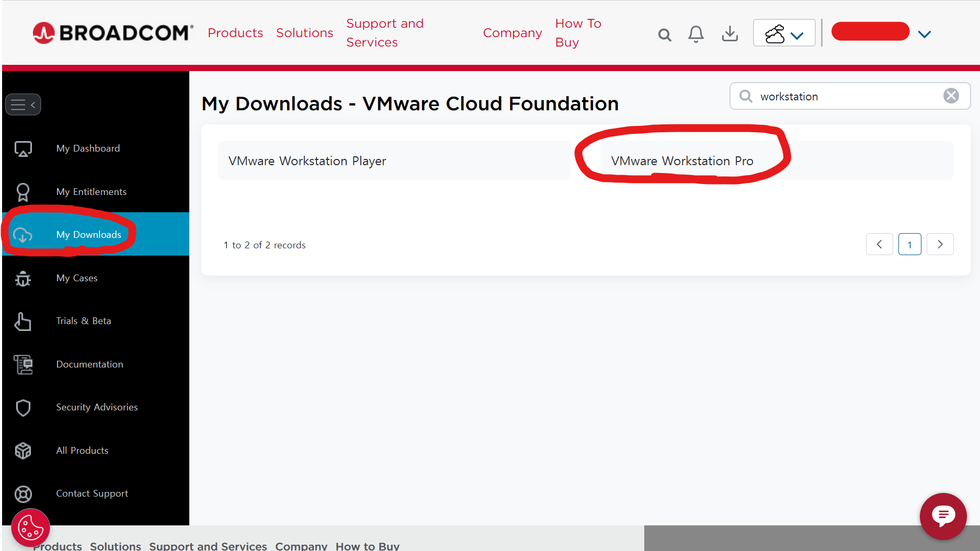The width and height of the screenshot is (980, 551).
Task: Expand the user account chevron menu
Action: click(x=925, y=35)
